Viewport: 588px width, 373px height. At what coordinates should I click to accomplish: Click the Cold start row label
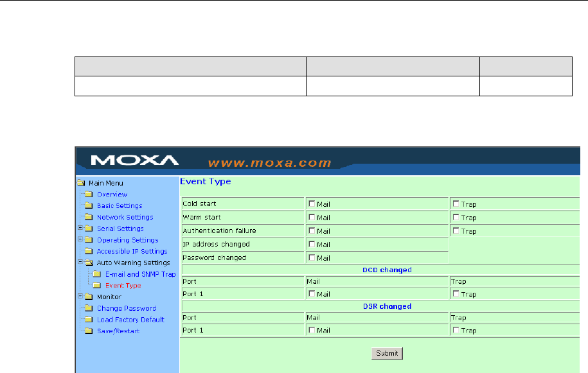pyautogui.click(x=199, y=204)
